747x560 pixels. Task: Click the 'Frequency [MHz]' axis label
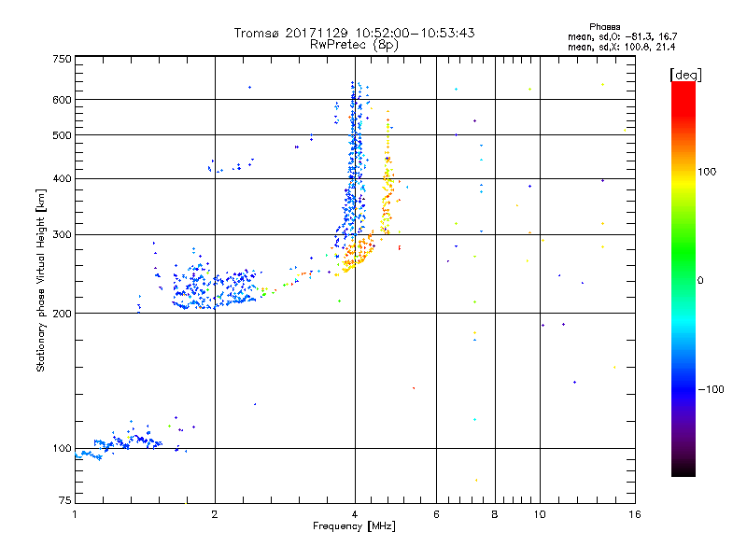pyautogui.click(x=354, y=526)
